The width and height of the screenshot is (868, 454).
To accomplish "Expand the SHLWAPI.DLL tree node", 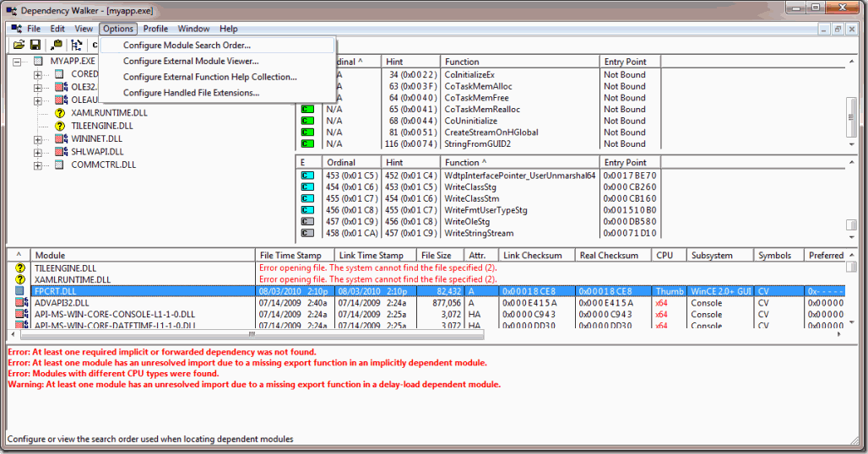I will 38,152.
